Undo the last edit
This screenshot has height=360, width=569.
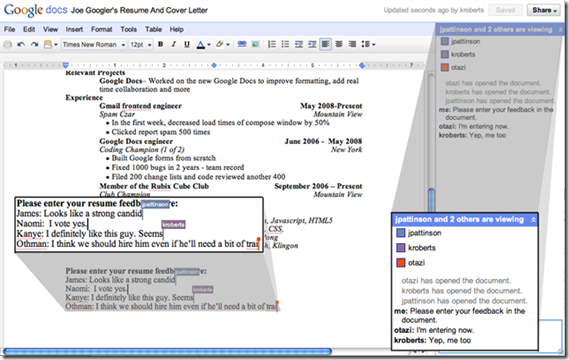point(21,44)
